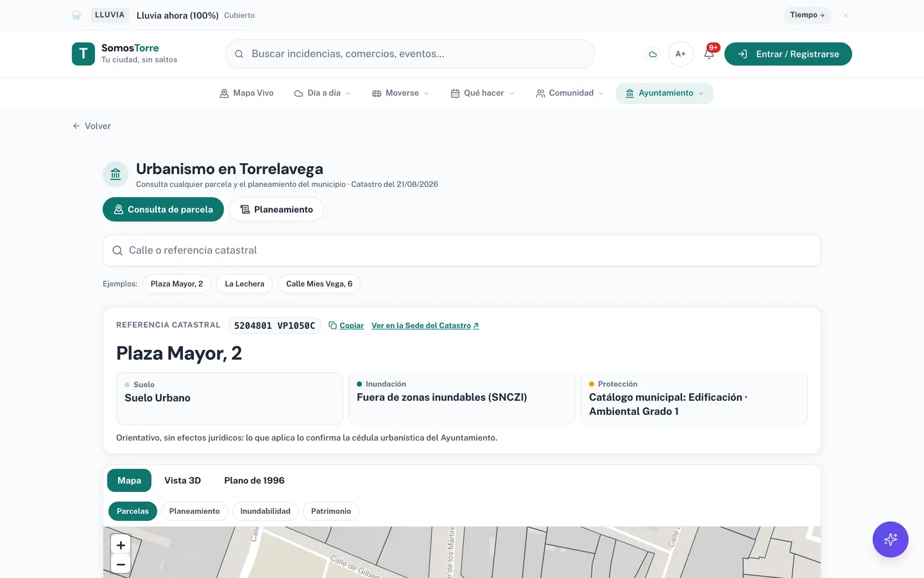Zoom in on the map

[121, 545]
